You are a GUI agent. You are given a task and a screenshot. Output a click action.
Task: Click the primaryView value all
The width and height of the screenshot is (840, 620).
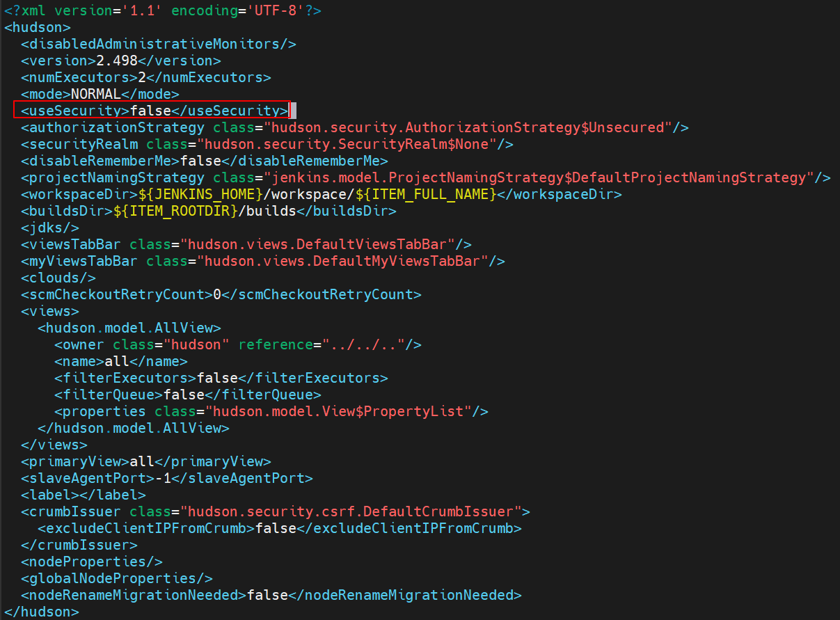[142, 461]
